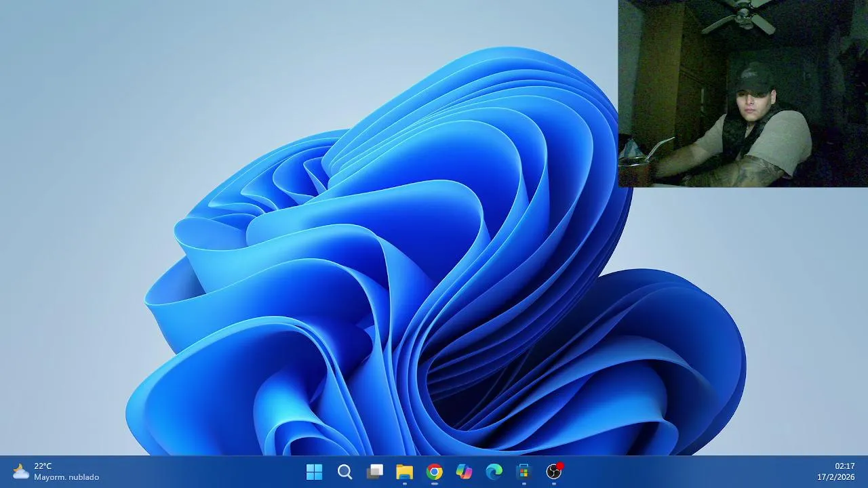Open Task View from the taskbar
Image resolution: width=868 pixels, height=488 pixels.
374,472
